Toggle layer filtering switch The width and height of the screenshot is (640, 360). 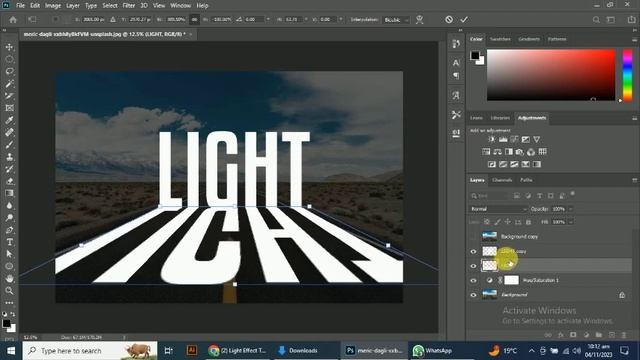573,194
